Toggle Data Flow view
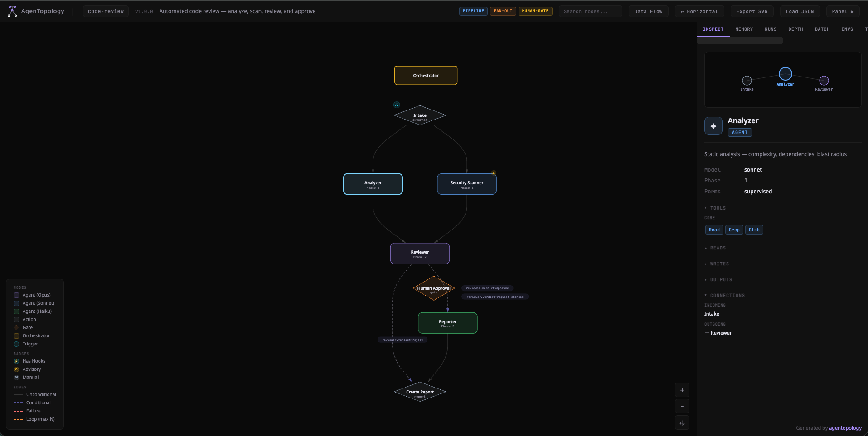The width and height of the screenshot is (868, 436). tap(648, 11)
